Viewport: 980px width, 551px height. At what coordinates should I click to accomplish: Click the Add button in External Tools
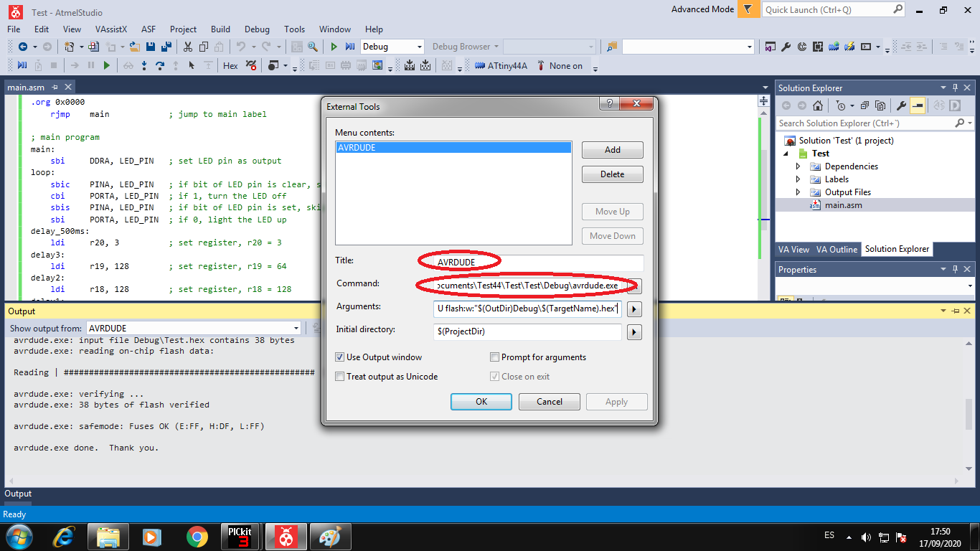(613, 150)
